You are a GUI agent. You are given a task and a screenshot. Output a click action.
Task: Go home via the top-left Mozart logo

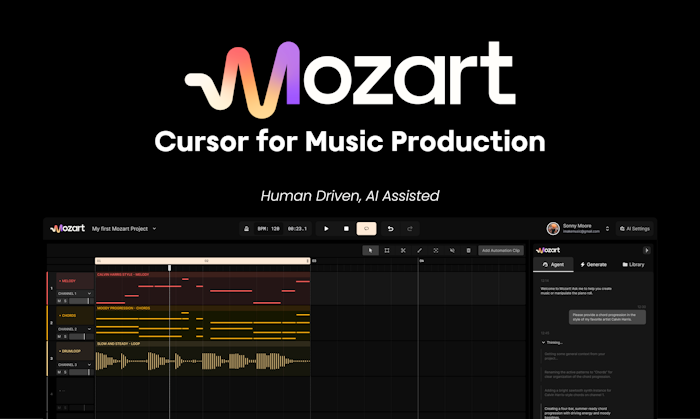(x=67, y=228)
